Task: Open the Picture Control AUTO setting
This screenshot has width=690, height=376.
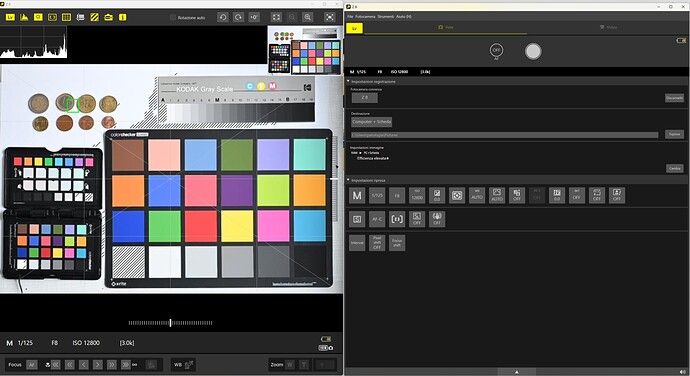Action: [497, 195]
